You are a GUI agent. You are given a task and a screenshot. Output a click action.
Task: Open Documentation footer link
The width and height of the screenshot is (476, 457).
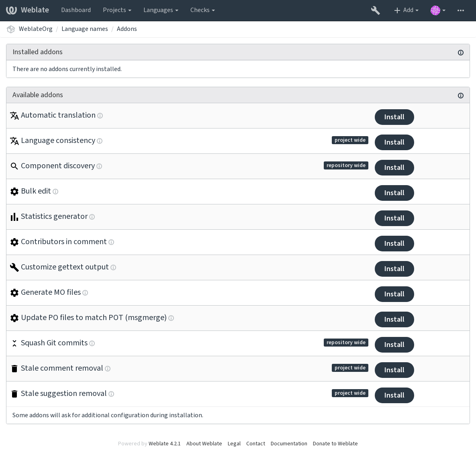(289, 444)
